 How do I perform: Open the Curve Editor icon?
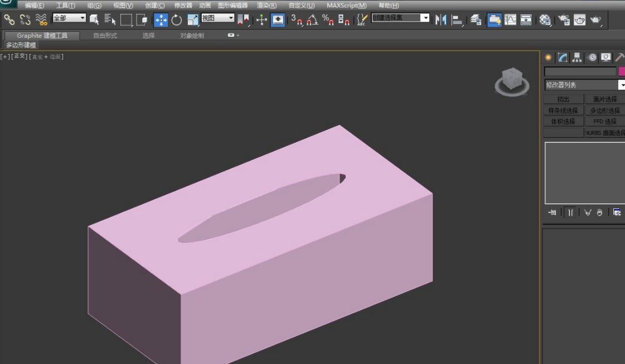(510, 20)
